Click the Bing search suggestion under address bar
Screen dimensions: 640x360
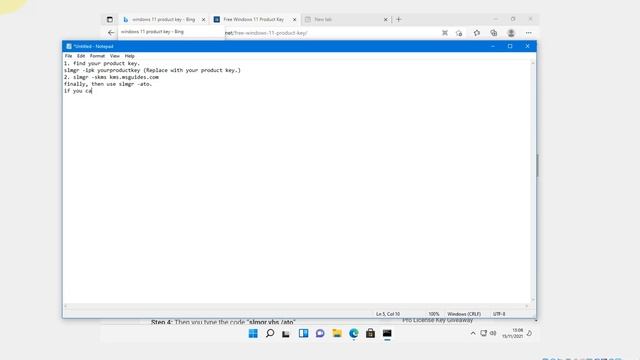(171, 32)
